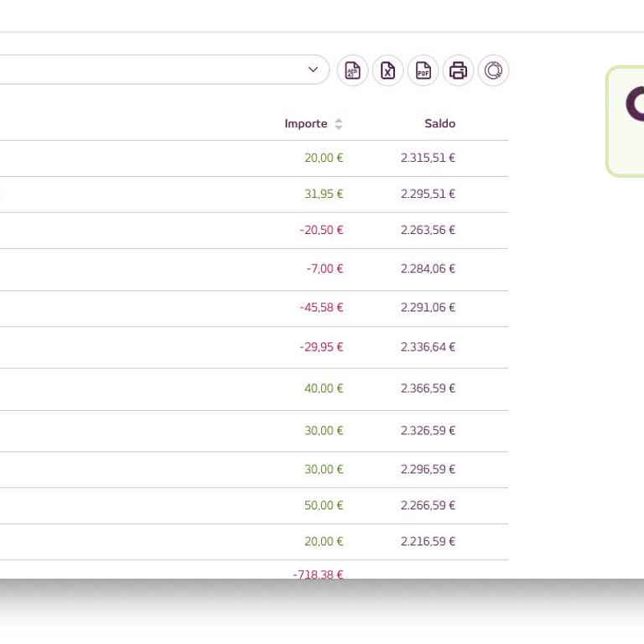
Task: Select the 20,00 € amount with saldo 2.315,51 €
Action: click(x=324, y=158)
